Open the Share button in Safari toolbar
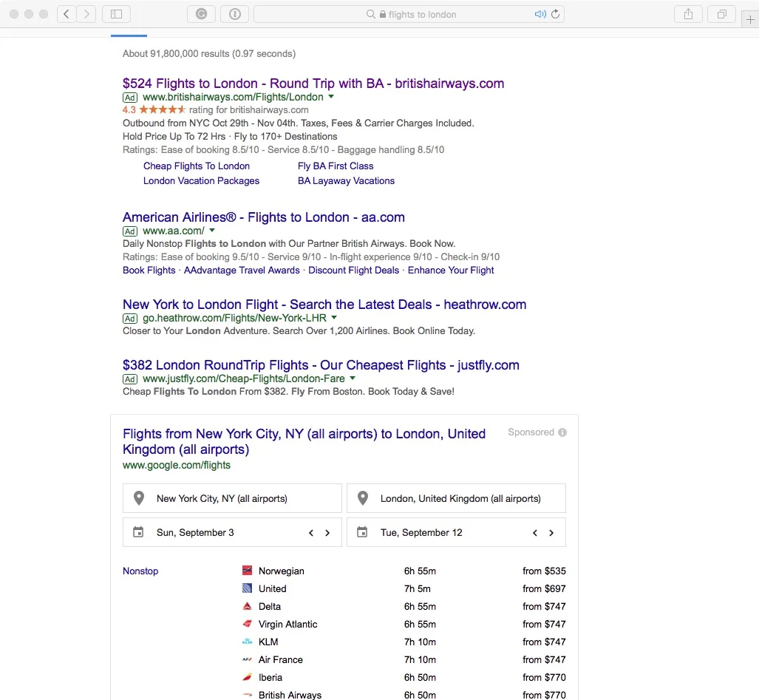This screenshot has width=759, height=700. point(688,14)
